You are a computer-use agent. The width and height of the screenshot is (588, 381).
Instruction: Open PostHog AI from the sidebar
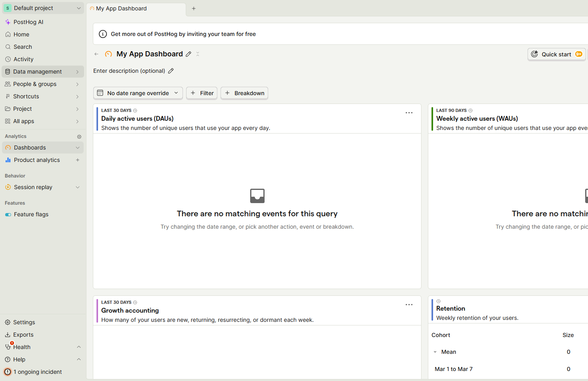(x=28, y=22)
